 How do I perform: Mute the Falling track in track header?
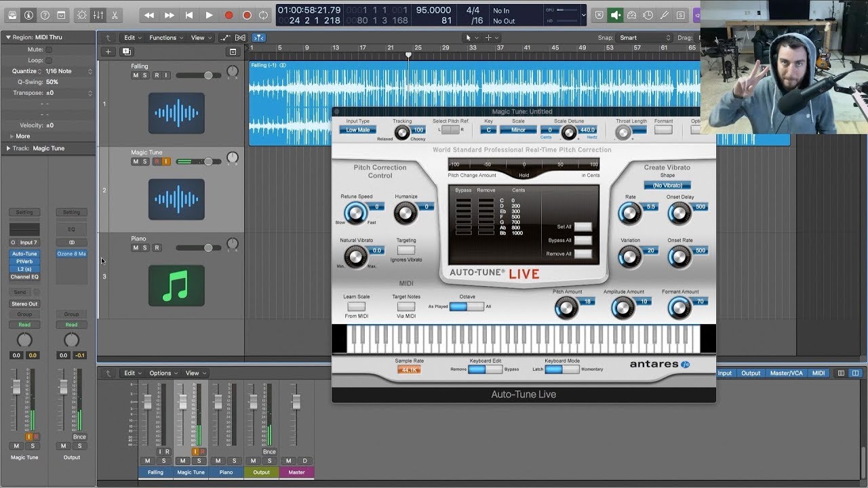tap(136, 76)
